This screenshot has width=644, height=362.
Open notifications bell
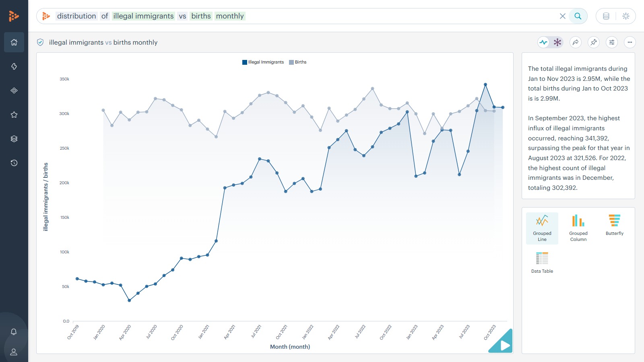pyautogui.click(x=14, y=332)
